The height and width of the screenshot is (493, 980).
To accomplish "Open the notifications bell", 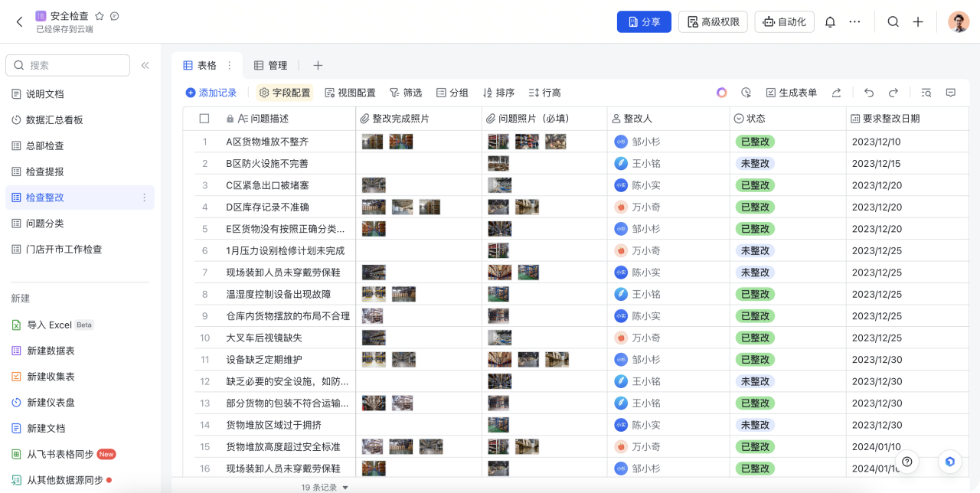I will (830, 21).
